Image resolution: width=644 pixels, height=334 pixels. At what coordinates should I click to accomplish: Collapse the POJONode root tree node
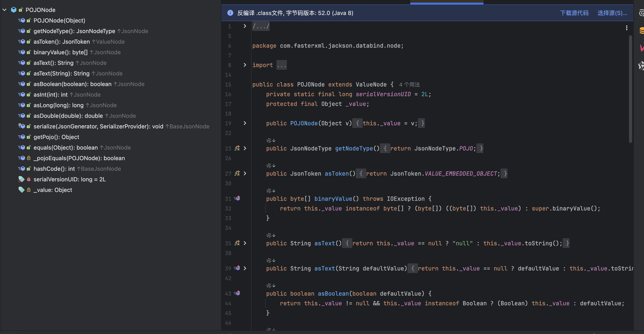4,10
